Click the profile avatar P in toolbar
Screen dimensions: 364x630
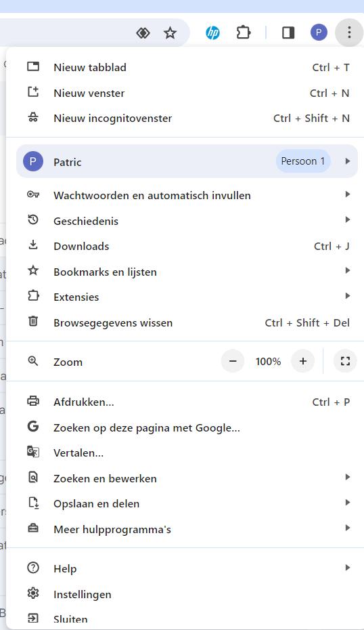click(319, 33)
